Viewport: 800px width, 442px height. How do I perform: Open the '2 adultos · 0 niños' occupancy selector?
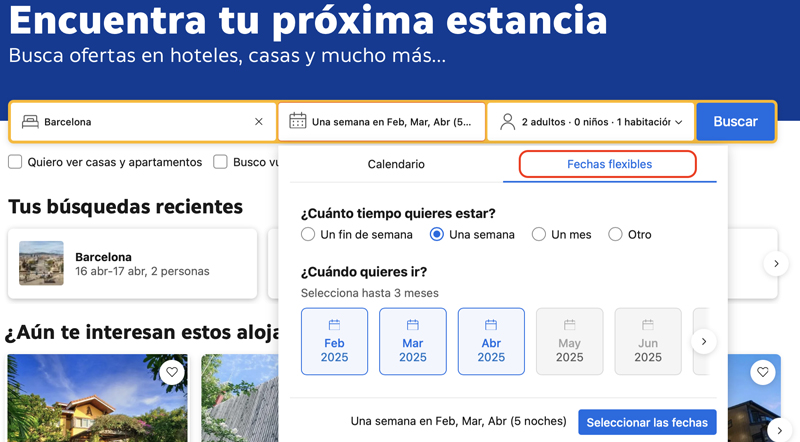pyautogui.click(x=591, y=121)
